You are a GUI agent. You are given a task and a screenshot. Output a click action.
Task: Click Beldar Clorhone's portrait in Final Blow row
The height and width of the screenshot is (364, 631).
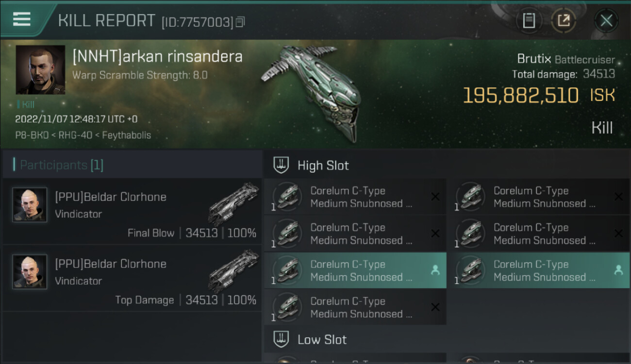click(x=30, y=205)
